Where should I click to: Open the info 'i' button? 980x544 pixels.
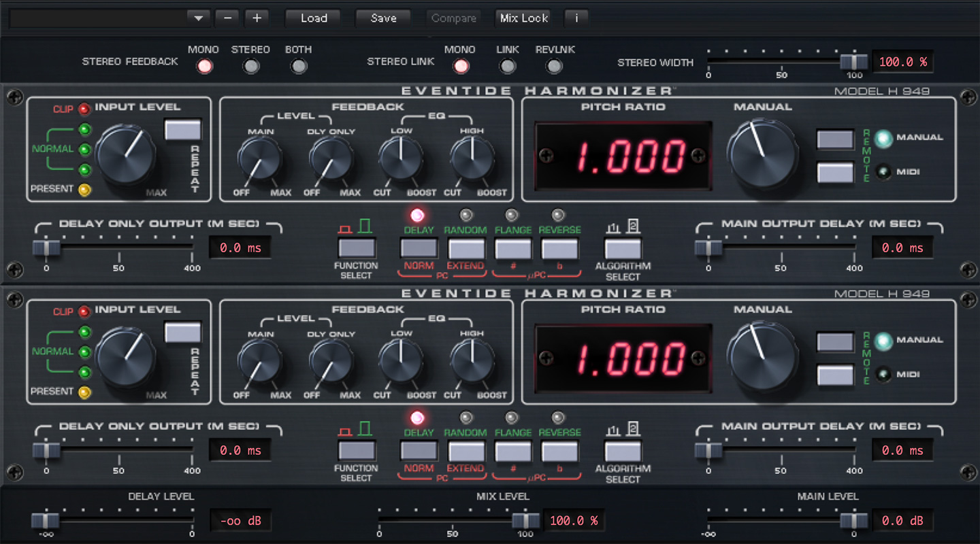point(576,18)
